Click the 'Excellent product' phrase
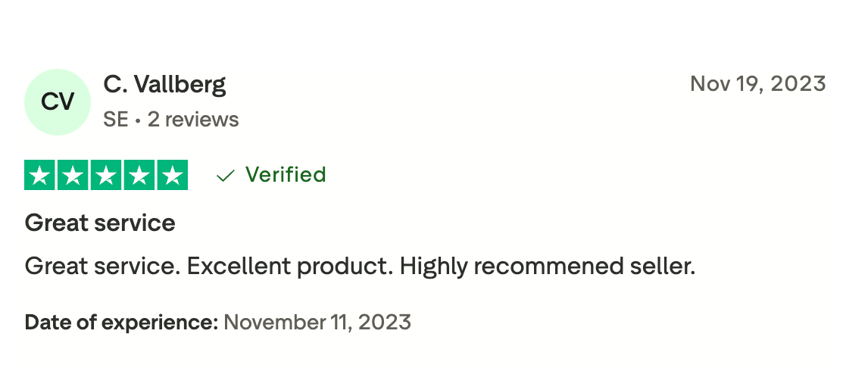 point(289,267)
